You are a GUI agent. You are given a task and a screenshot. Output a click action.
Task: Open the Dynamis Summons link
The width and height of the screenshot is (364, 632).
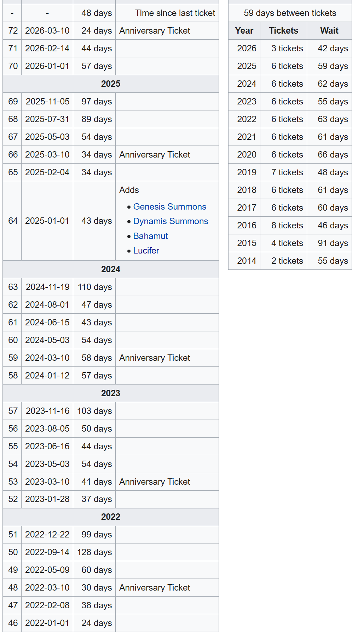coord(171,221)
